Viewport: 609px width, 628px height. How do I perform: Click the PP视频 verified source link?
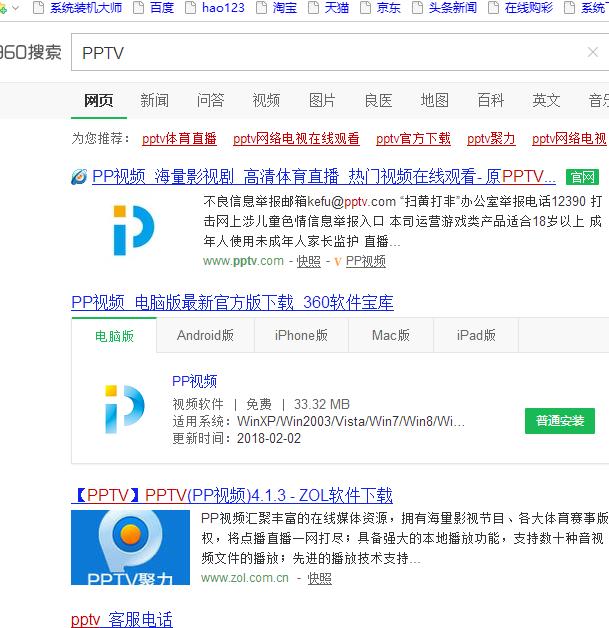(366, 262)
